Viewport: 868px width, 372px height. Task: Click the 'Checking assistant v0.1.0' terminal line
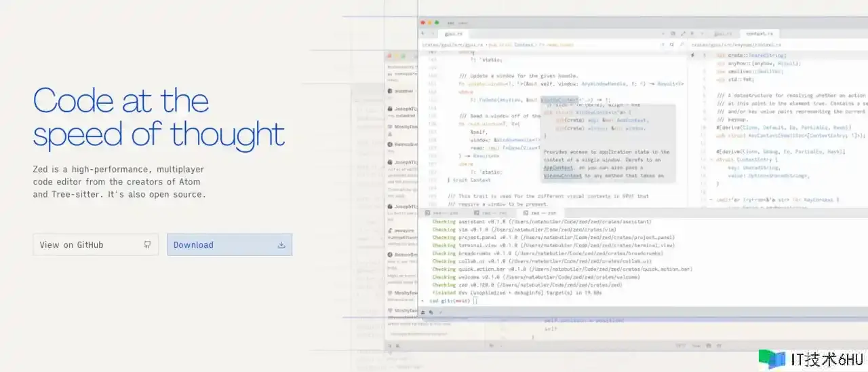pos(542,221)
